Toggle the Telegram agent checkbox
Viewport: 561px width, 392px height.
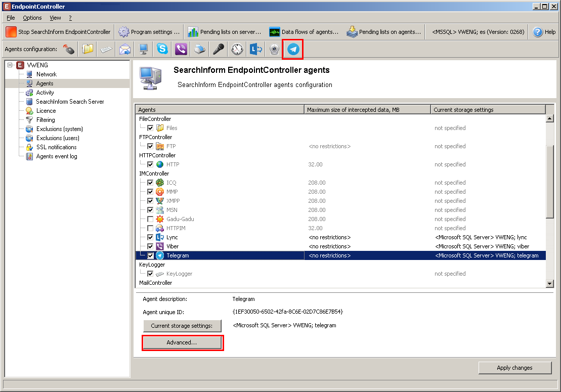point(150,256)
